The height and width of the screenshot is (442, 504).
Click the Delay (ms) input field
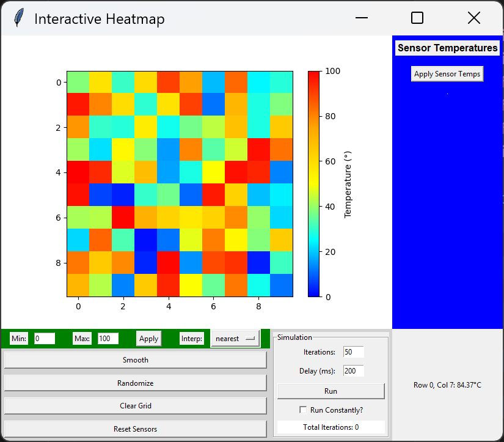tap(352, 370)
